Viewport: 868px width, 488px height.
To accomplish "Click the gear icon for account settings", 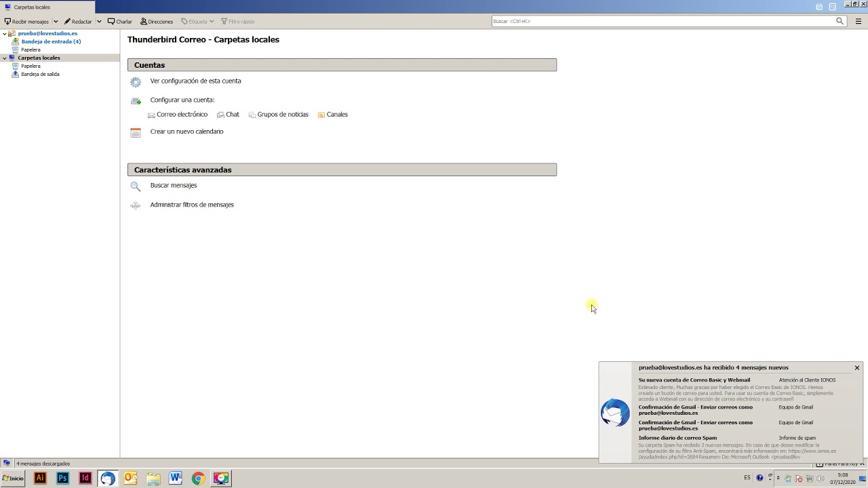I will [136, 82].
